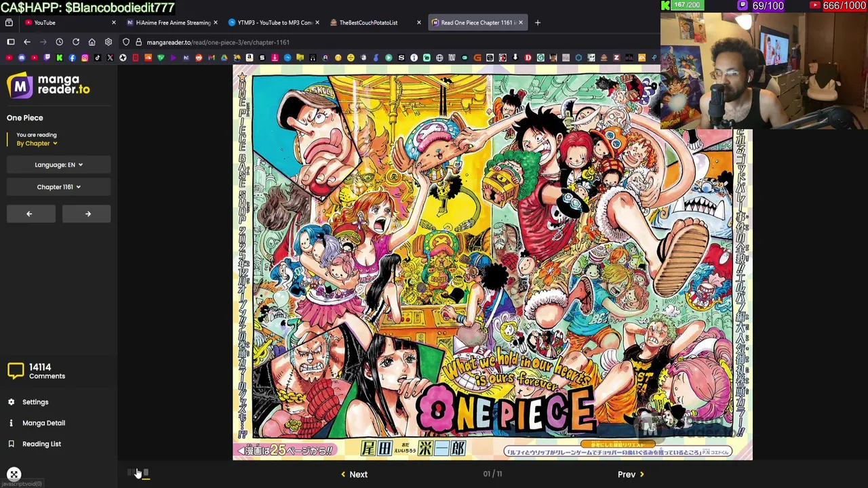Open Manga Detail page
The width and height of the screenshot is (868, 488).
[x=43, y=423]
